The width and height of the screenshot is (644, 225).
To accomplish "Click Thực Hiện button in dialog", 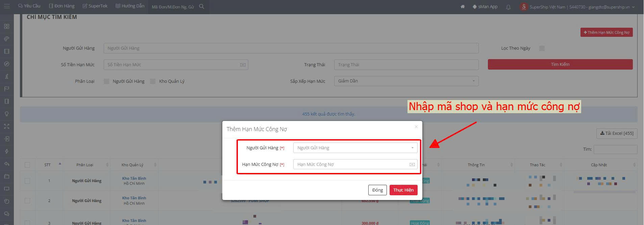I will tap(403, 190).
